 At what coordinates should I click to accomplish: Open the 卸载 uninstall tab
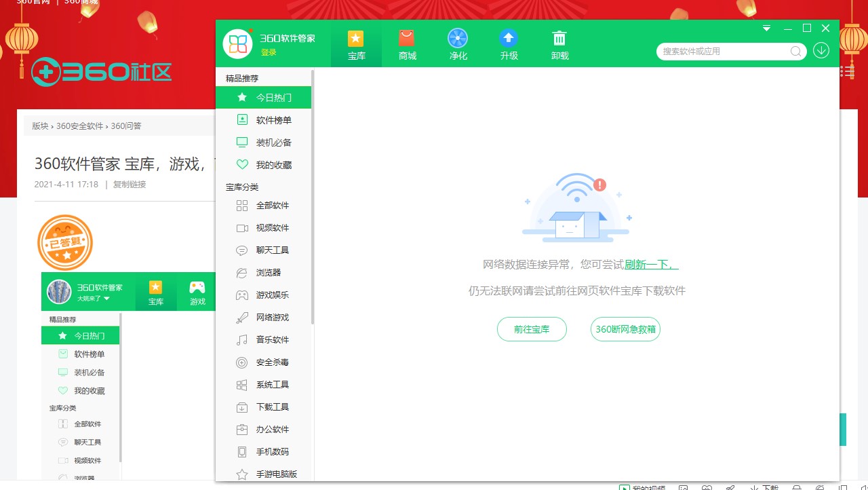click(x=559, y=45)
